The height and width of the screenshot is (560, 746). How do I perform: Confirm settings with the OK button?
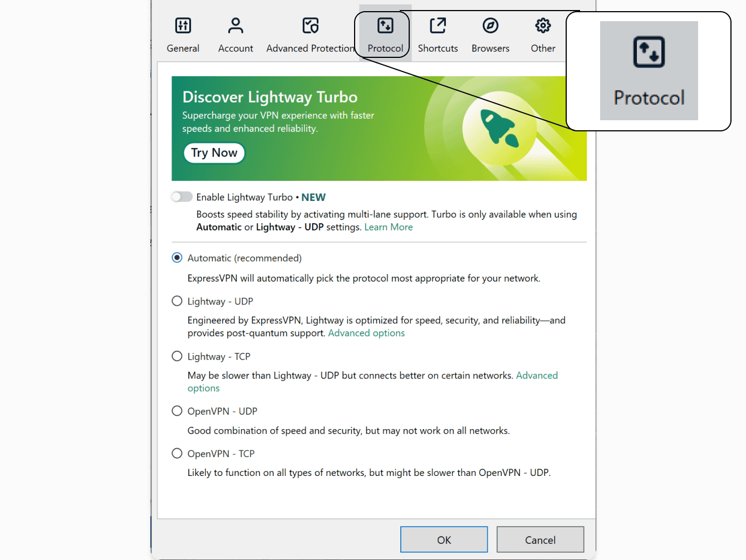[x=444, y=539]
